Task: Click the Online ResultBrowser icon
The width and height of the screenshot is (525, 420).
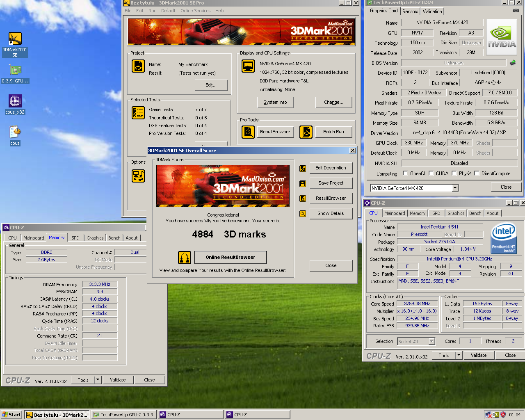Action: pos(185,258)
